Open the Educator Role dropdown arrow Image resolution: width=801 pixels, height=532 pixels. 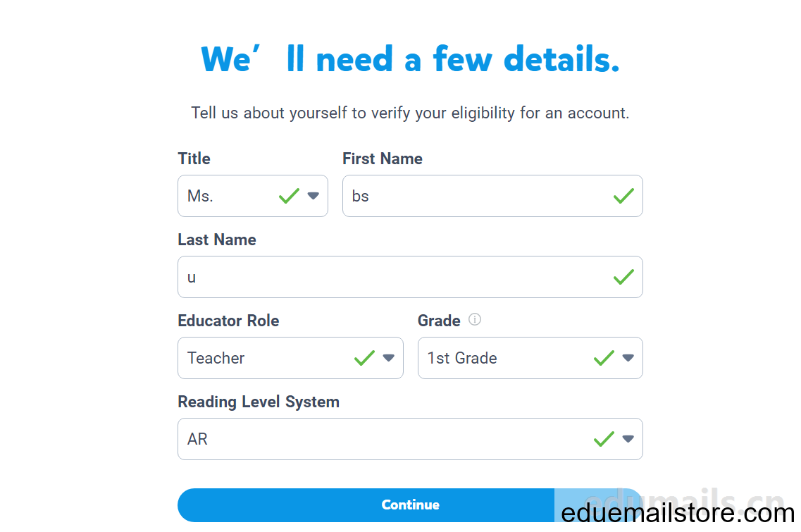[389, 358]
